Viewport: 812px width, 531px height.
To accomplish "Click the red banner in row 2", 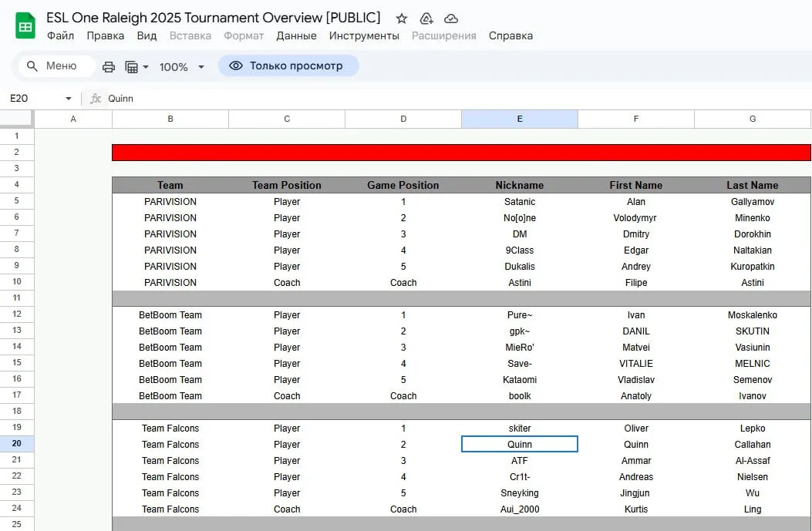I will click(x=461, y=152).
